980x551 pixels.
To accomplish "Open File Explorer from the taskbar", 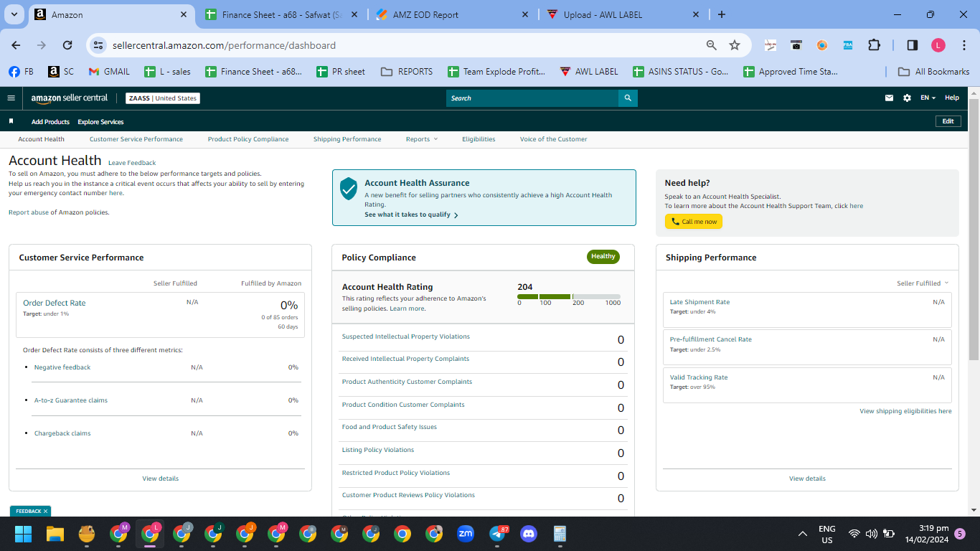I will click(x=55, y=534).
